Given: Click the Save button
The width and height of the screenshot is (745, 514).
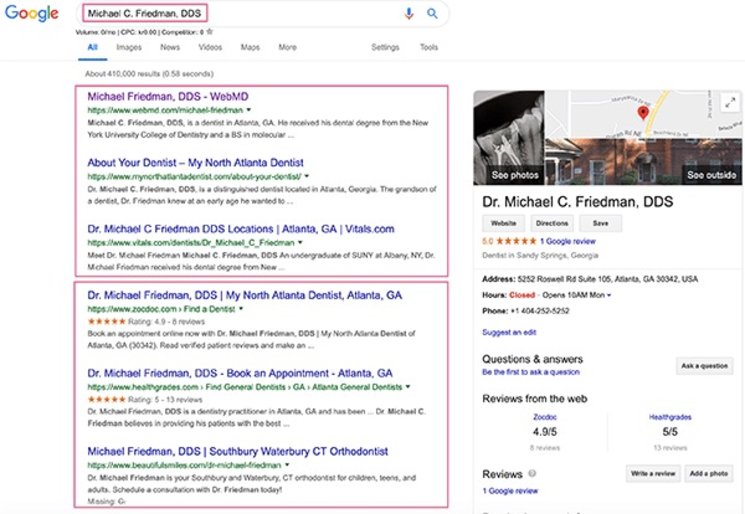Looking at the screenshot, I should pyautogui.click(x=601, y=223).
